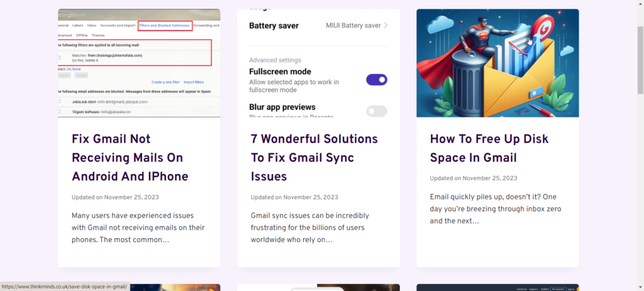Click the Create a new filter link

pos(166,82)
